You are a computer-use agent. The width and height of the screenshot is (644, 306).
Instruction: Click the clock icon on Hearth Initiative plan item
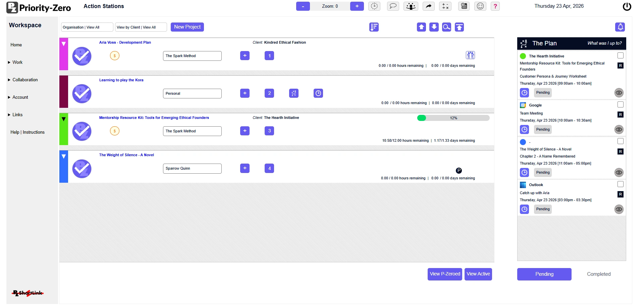[525, 93]
